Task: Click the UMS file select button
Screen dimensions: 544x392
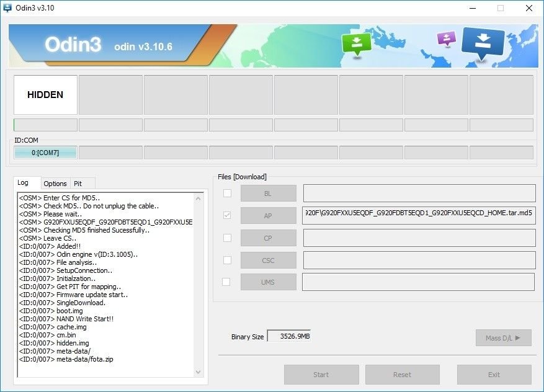Action: [269, 282]
